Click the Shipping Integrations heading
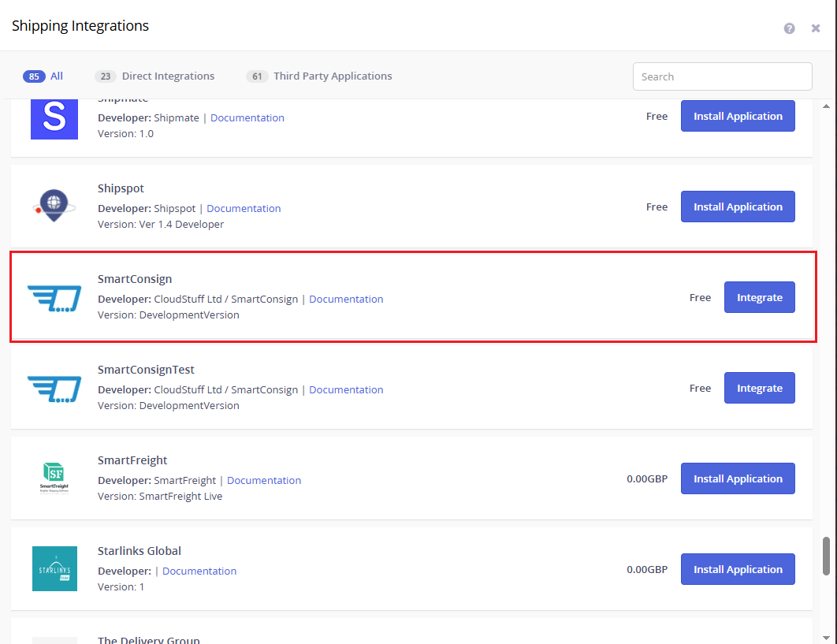Image resolution: width=837 pixels, height=644 pixels. point(80,26)
